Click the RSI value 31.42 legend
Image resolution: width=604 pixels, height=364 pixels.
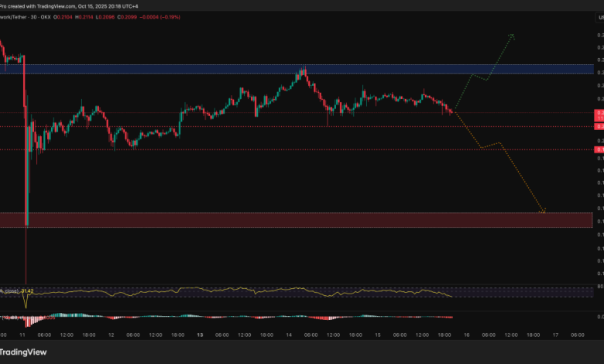coord(27,291)
